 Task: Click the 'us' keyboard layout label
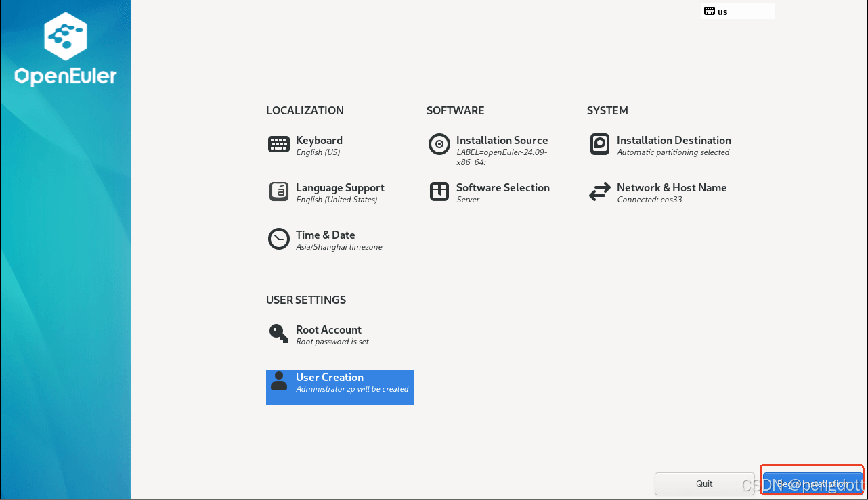[722, 12]
